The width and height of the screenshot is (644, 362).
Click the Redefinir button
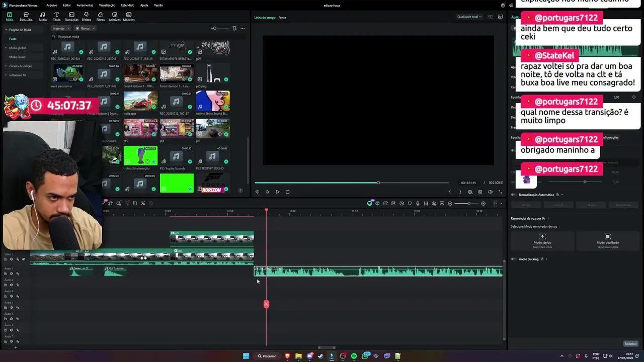point(630,344)
